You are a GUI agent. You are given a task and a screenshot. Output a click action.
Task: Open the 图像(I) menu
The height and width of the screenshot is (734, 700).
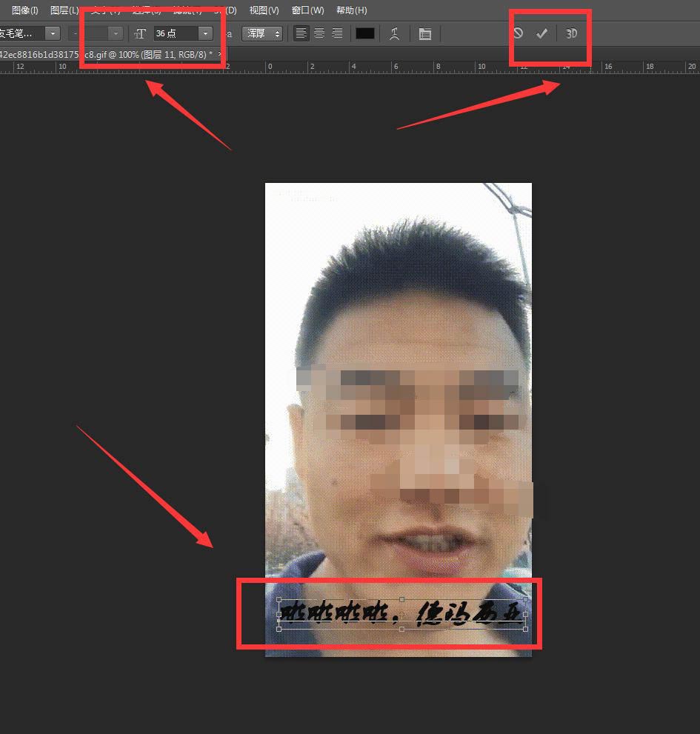point(24,10)
